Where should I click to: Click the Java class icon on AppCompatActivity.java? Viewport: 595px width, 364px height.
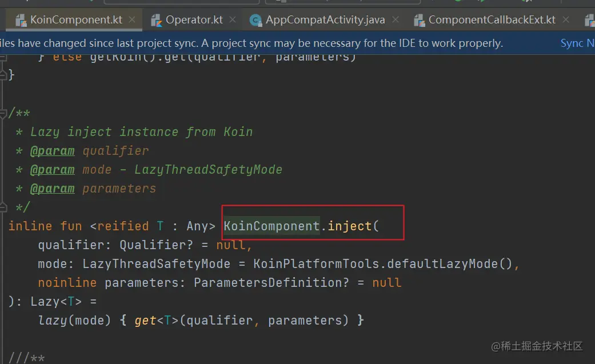coord(255,20)
